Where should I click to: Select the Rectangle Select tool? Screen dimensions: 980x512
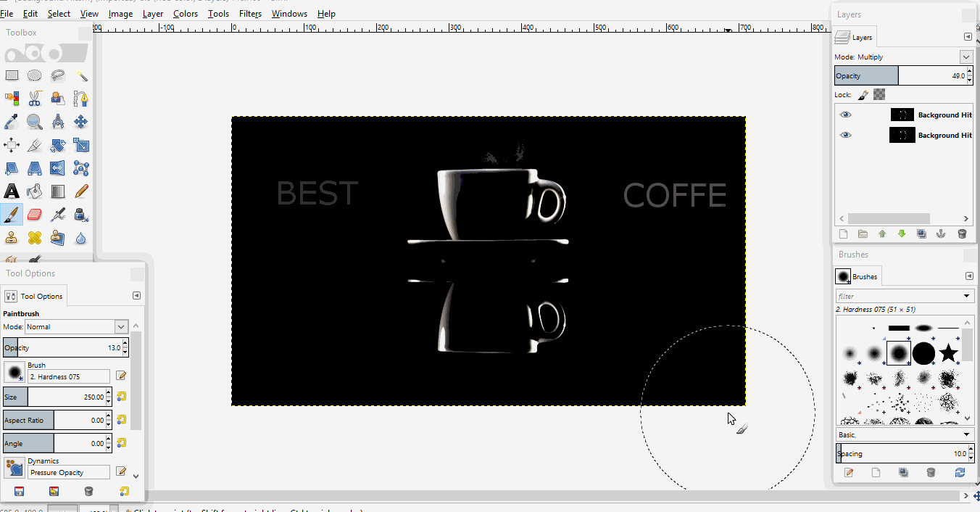[12, 75]
